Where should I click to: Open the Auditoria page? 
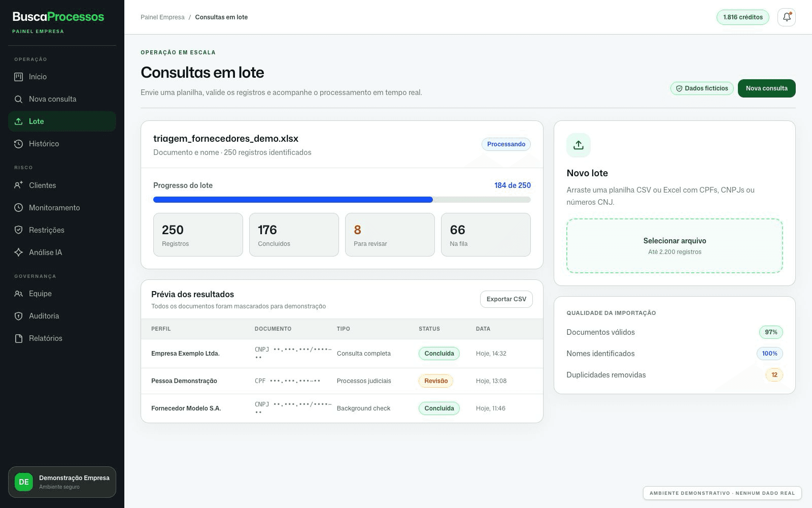tap(62, 316)
